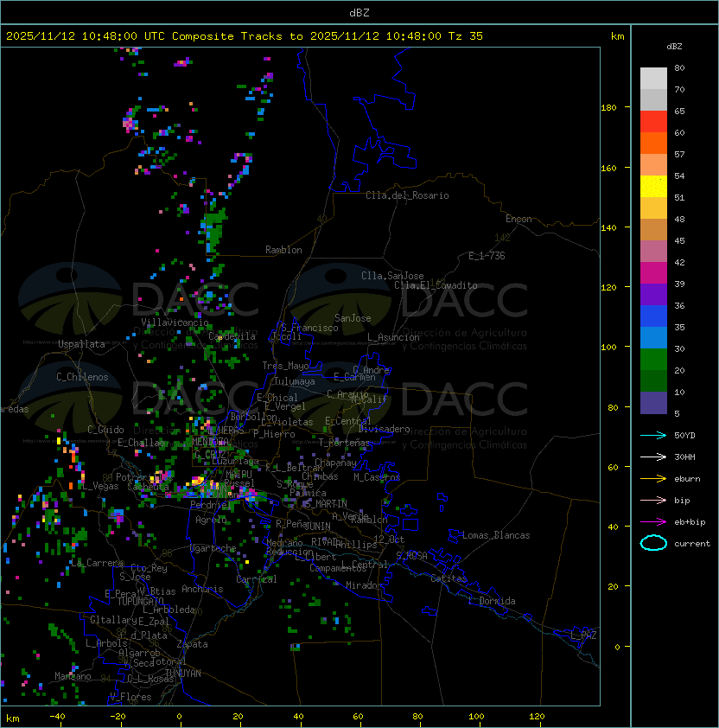
Task: Click the Divisadero map label
Action: (384, 429)
